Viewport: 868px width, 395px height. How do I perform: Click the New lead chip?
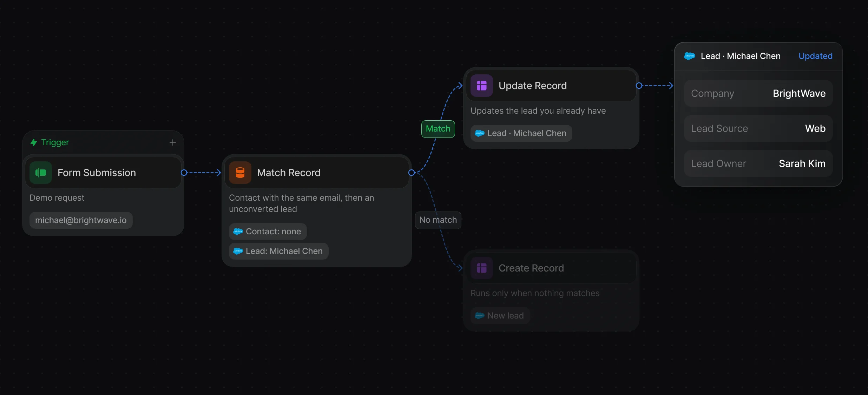500,316
